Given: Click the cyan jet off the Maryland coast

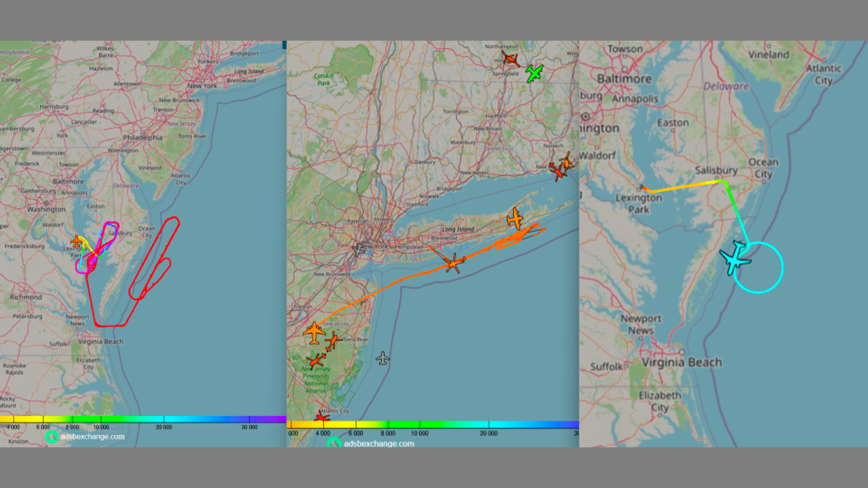Looking at the screenshot, I should coord(734,258).
